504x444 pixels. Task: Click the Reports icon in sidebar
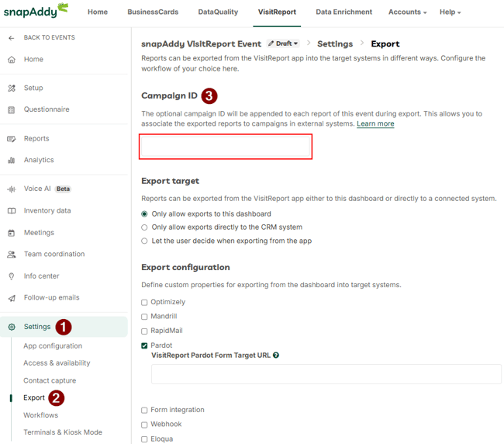[x=12, y=139]
